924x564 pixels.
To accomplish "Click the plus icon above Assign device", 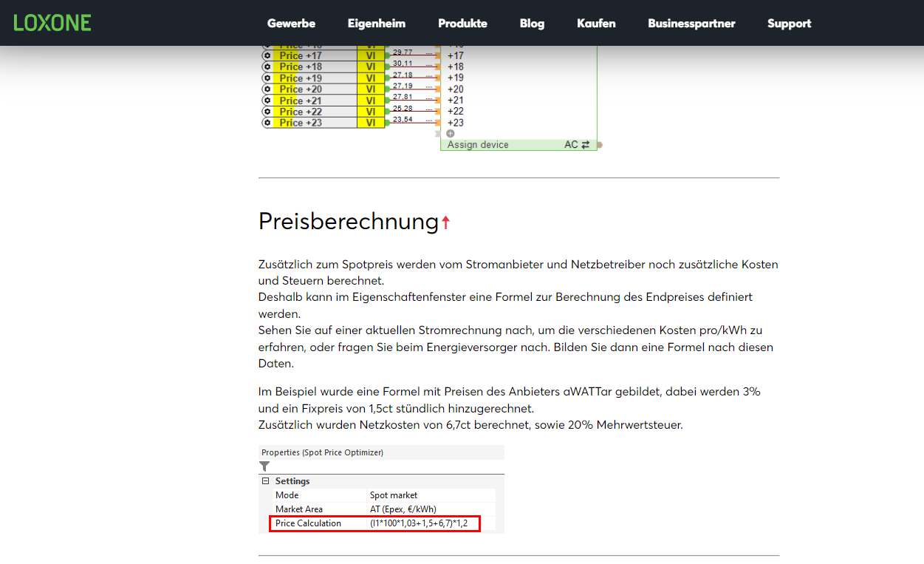I will [450, 134].
